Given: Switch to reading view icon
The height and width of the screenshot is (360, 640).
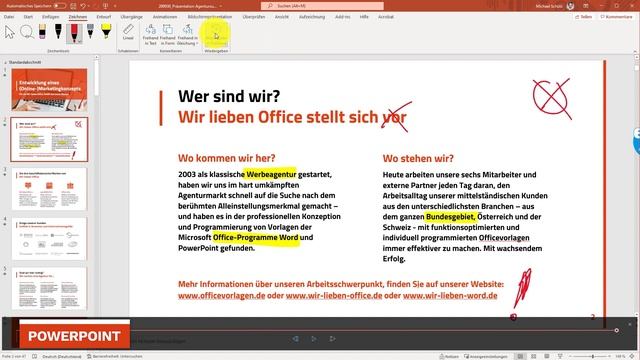Looking at the screenshot, I should tap(547, 356).
